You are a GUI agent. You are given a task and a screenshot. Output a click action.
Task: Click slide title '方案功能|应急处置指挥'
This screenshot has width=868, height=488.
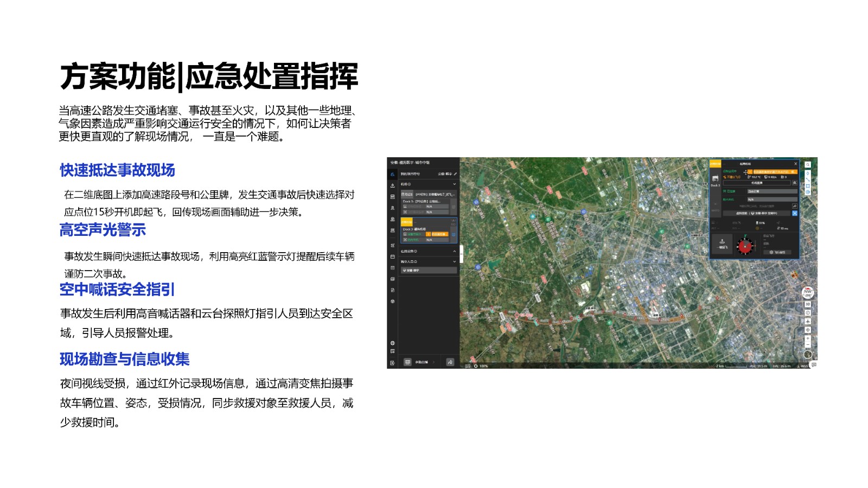[x=209, y=76]
